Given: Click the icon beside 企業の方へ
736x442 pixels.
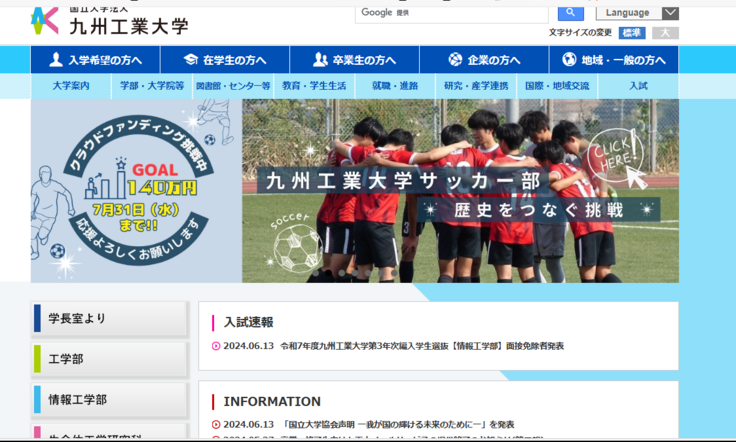Looking at the screenshot, I should tap(455, 60).
